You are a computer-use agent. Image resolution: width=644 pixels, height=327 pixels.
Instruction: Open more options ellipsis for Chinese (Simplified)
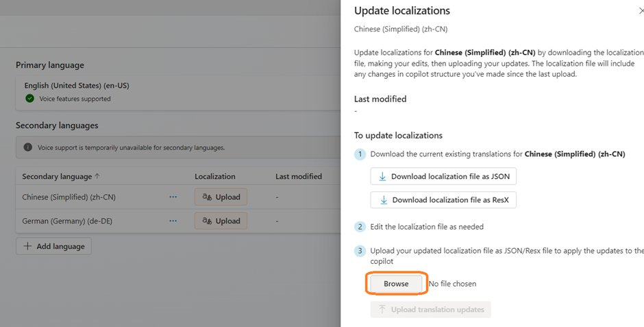click(173, 197)
